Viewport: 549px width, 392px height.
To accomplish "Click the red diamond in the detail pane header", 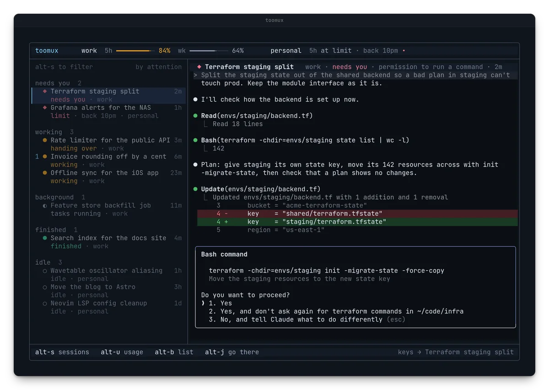I will 199,67.
